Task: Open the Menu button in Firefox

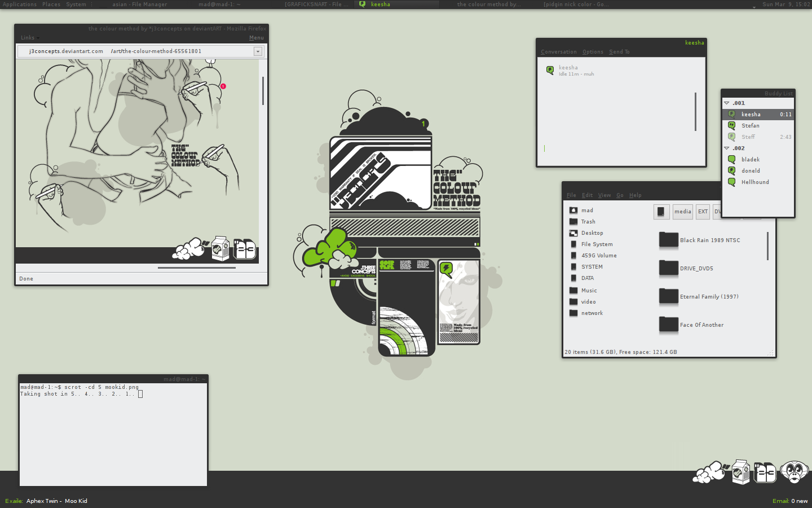Action: [257, 38]
